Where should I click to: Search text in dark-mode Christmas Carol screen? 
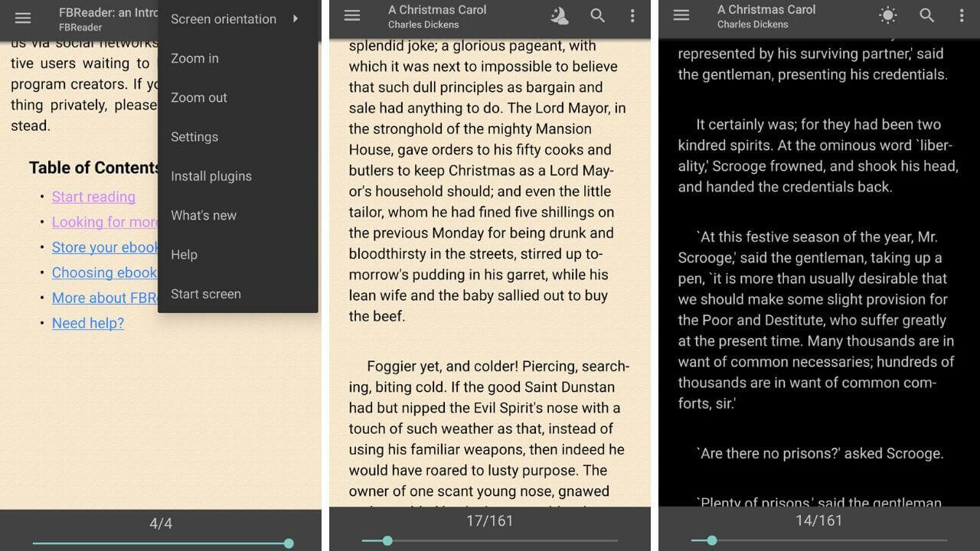[926, 15]
